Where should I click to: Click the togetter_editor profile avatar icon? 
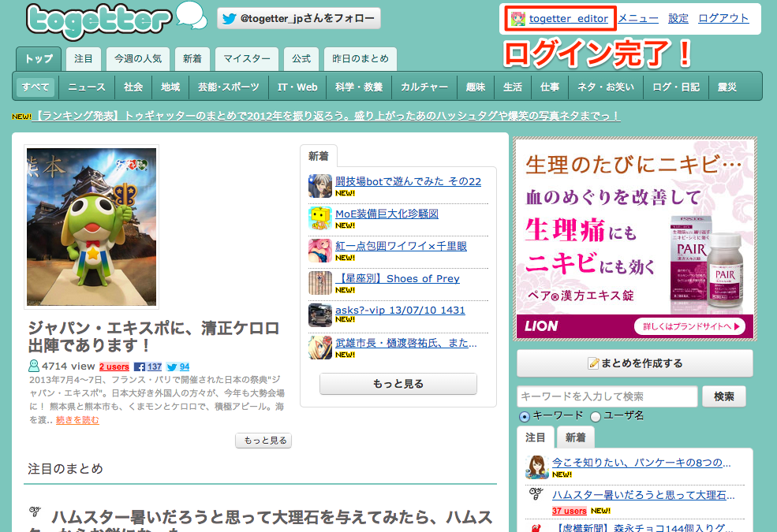click(517, 19)
